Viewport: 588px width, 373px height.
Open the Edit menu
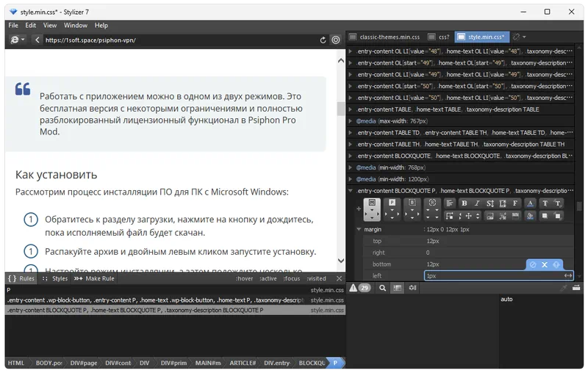(x=30, y=25)
